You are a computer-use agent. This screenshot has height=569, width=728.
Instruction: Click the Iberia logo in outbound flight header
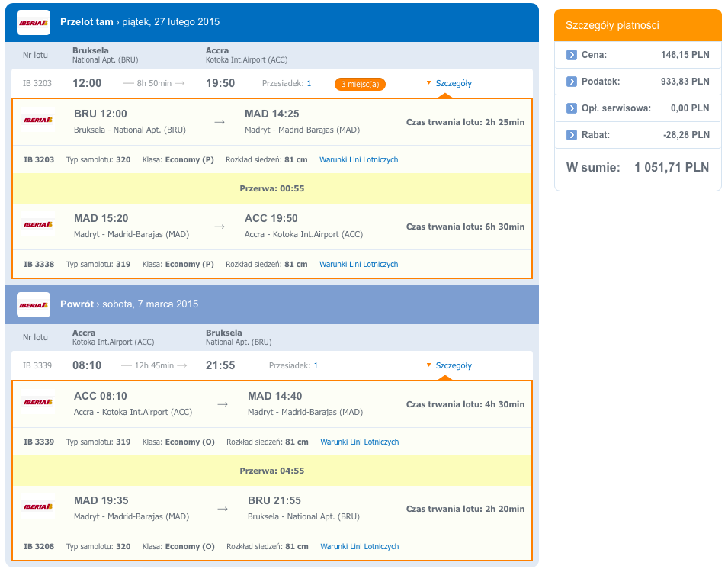coord(34,22)
